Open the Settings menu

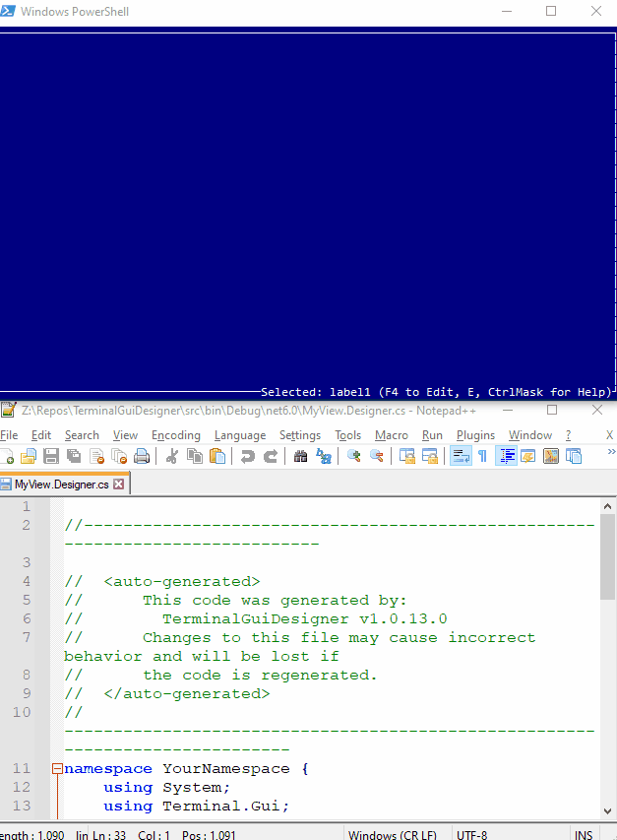point(300,435)
